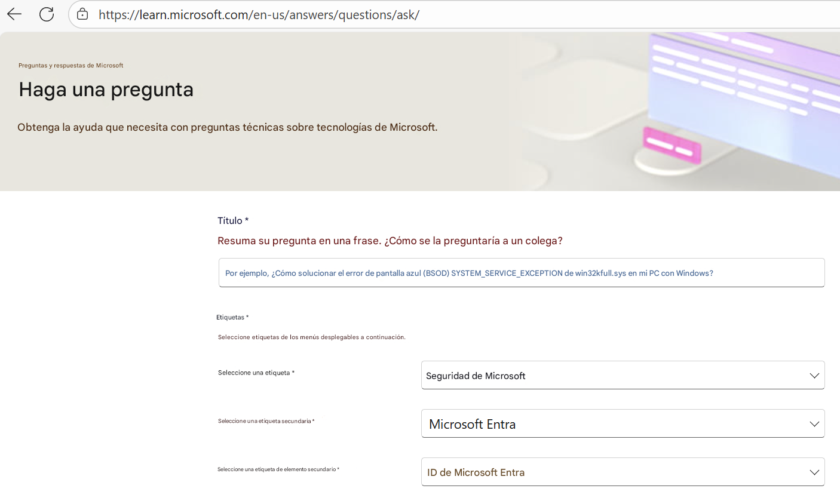Image resolution: width=840 pixels, height=504 pixels.
Task: Click the Seleccione una etiqueta * label
Action: (256, 373)
